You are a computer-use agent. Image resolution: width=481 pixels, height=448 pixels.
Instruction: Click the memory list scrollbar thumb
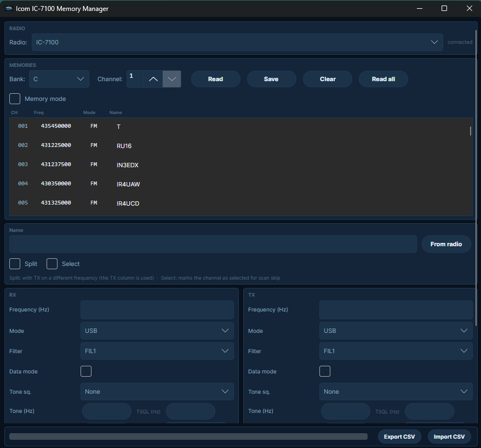click(x=470, y=131)
